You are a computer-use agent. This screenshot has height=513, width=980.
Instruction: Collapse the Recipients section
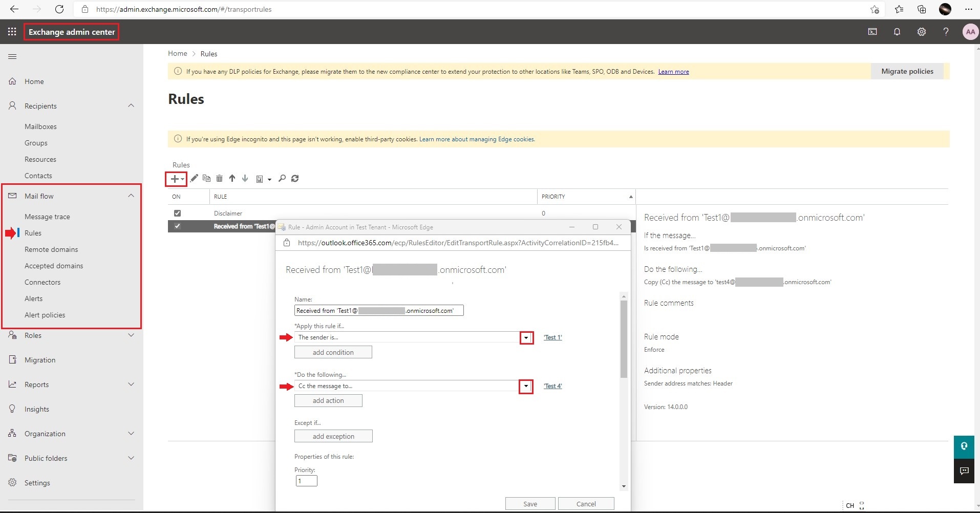point(131,105)
